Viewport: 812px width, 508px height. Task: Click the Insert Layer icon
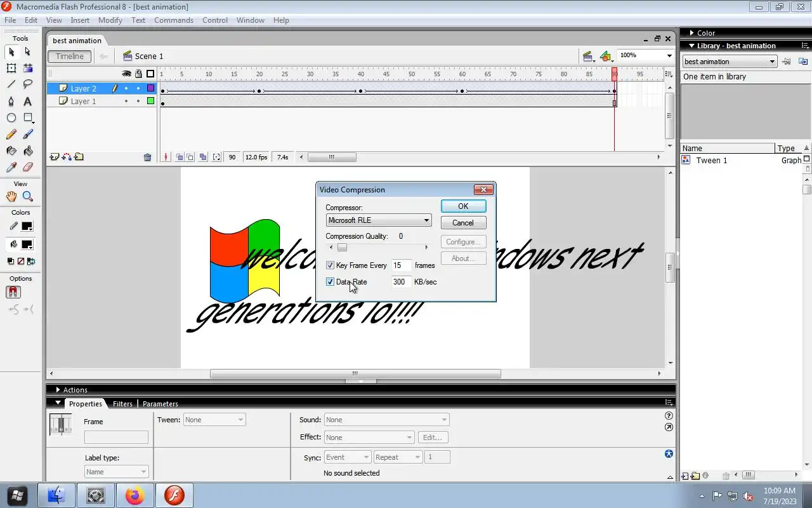(x=55, y=157)
